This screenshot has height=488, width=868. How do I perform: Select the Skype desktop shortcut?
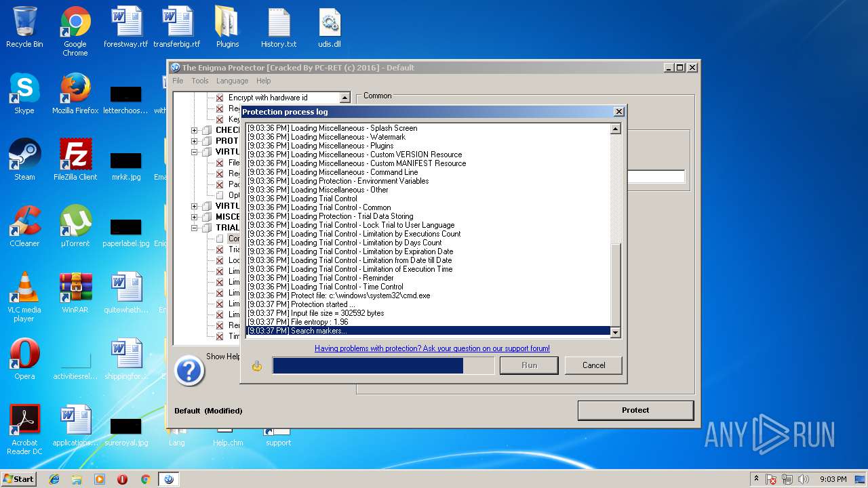tap(24, 94)
